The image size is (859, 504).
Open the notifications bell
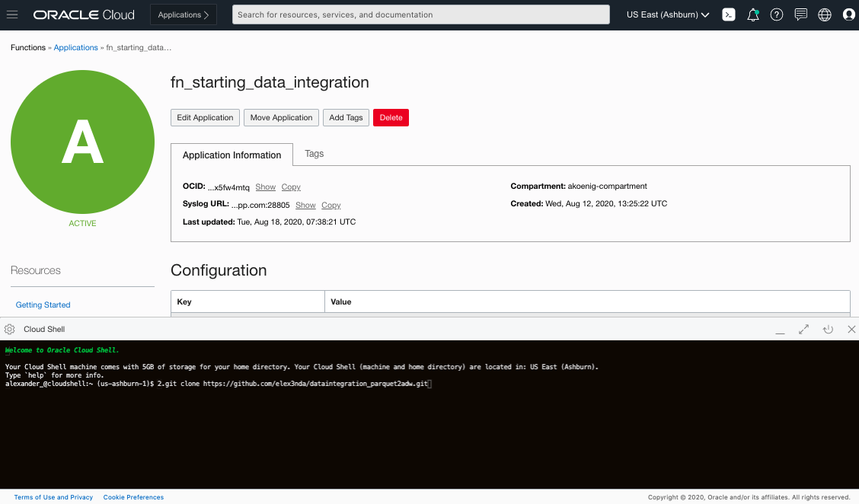[x=752, y=14]
